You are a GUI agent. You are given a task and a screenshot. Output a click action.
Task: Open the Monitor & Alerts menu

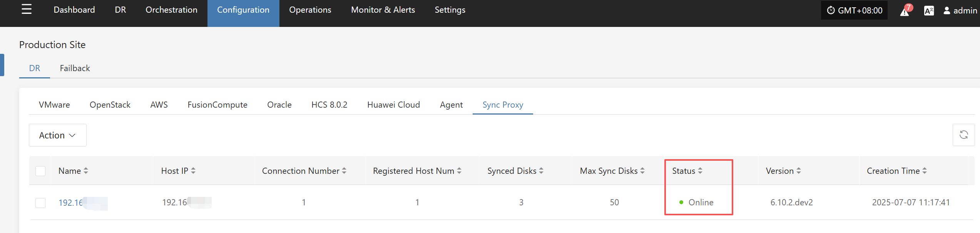click(x=383, y=10)
